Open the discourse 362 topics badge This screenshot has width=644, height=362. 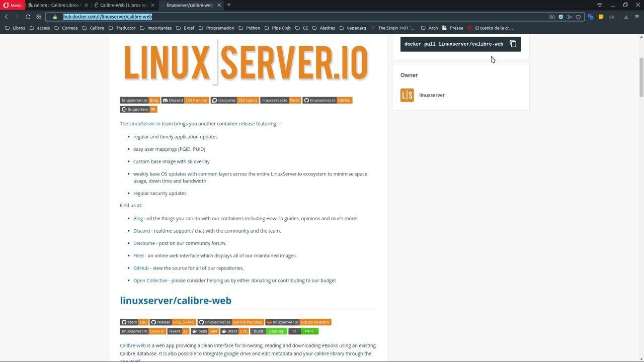[x=235, y=100]
